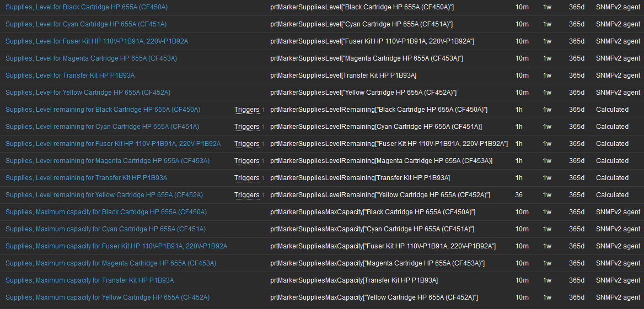Show Triggers for Fuser Kit level remaining

point(247,144)
